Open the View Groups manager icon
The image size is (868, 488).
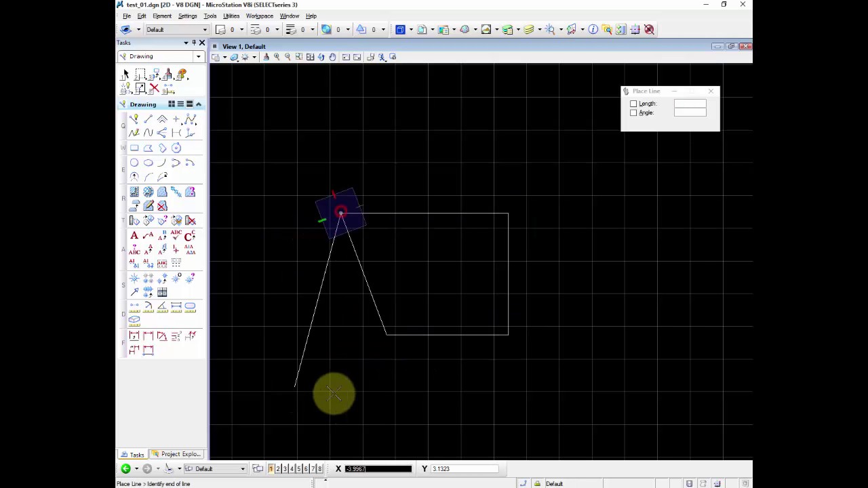click(258, 469)
